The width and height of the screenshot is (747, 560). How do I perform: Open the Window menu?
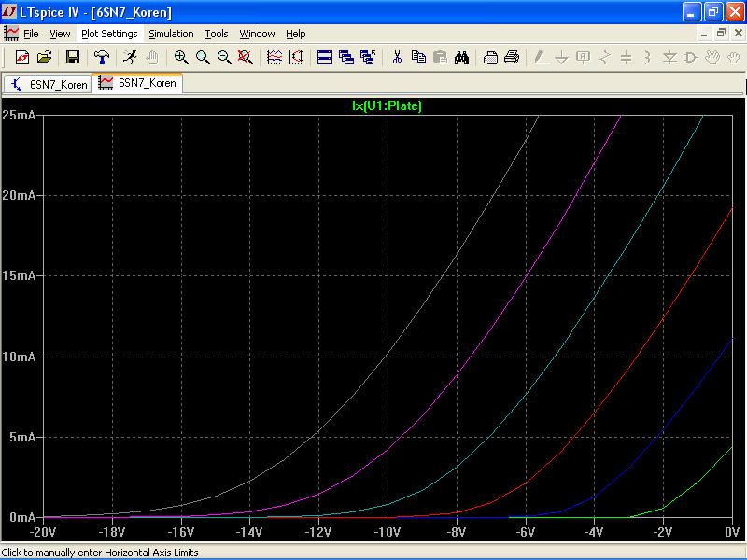258,34
